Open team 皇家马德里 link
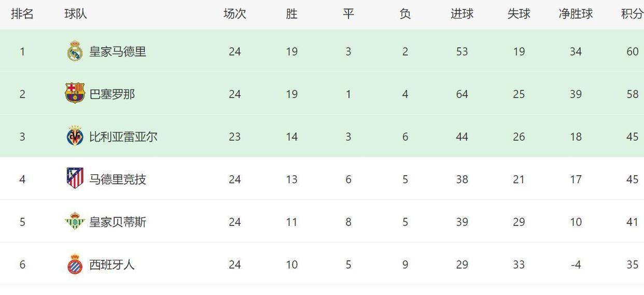The height and width of the screenshot is (295, 644). tap(118, 51)
